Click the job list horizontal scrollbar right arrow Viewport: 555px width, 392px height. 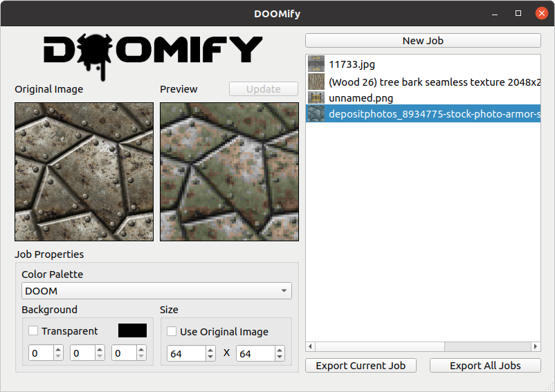coord(535,346)
